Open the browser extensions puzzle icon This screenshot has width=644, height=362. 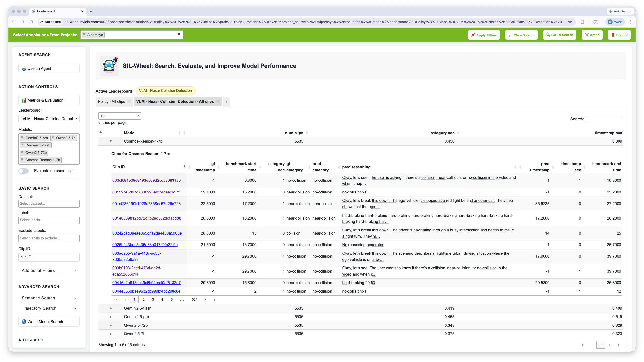[582, 22]
